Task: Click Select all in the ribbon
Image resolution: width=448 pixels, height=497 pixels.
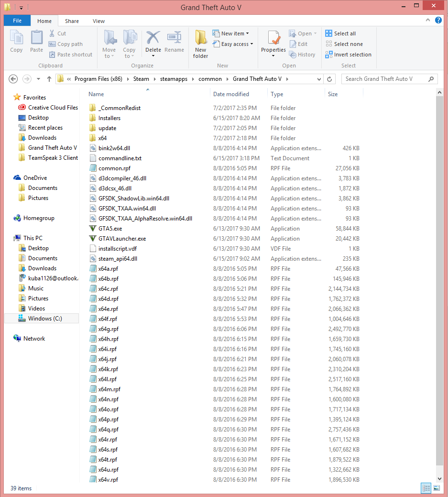Action: pos(340,33)
